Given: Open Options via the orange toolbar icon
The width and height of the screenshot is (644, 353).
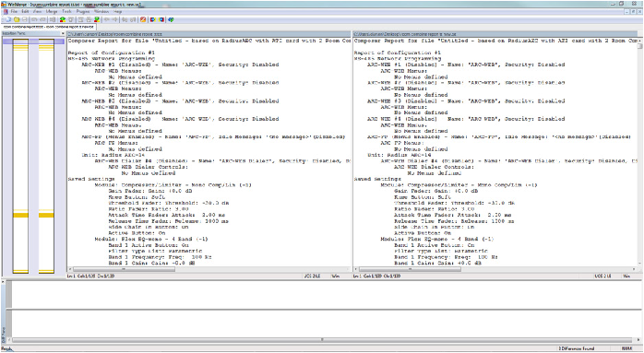Looking at the screenshot, I should 143,19.
